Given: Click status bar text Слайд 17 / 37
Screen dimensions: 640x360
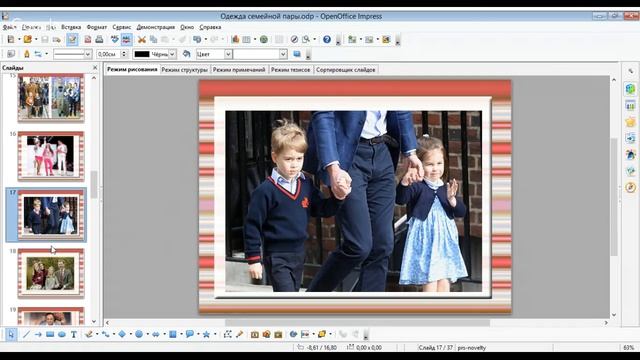Looking at the screenshot, I should [x=435, y=348].
